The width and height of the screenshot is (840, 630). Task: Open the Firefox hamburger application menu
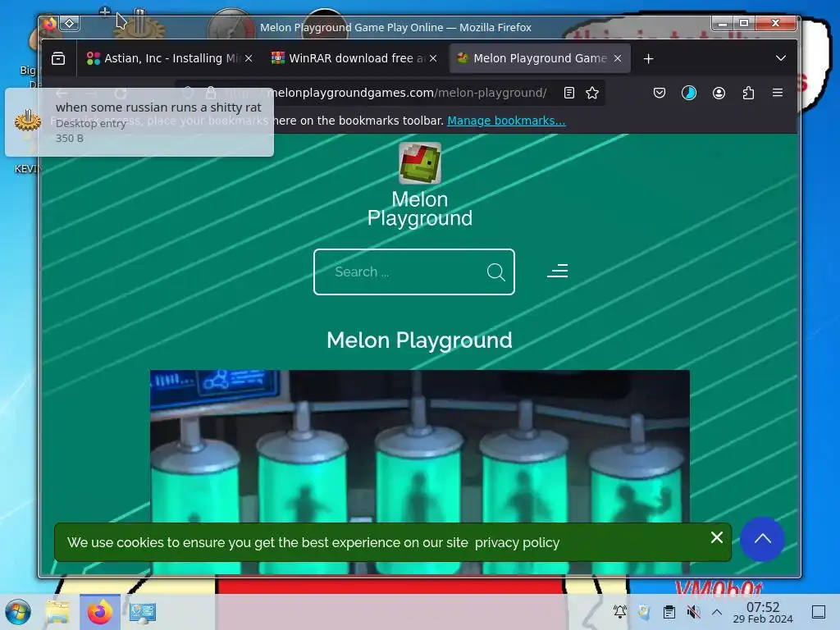[x=778, y=93]
